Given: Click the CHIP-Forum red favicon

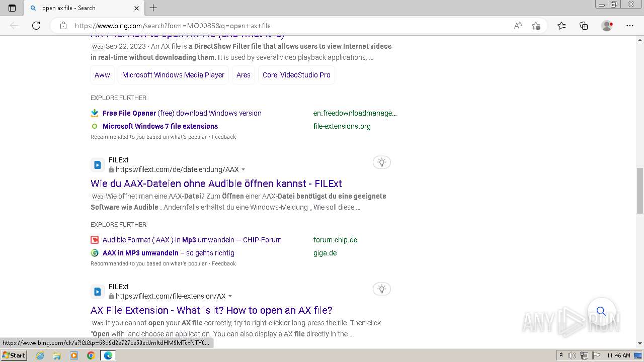Looking at the screenshot, I should tap(95, 240).
